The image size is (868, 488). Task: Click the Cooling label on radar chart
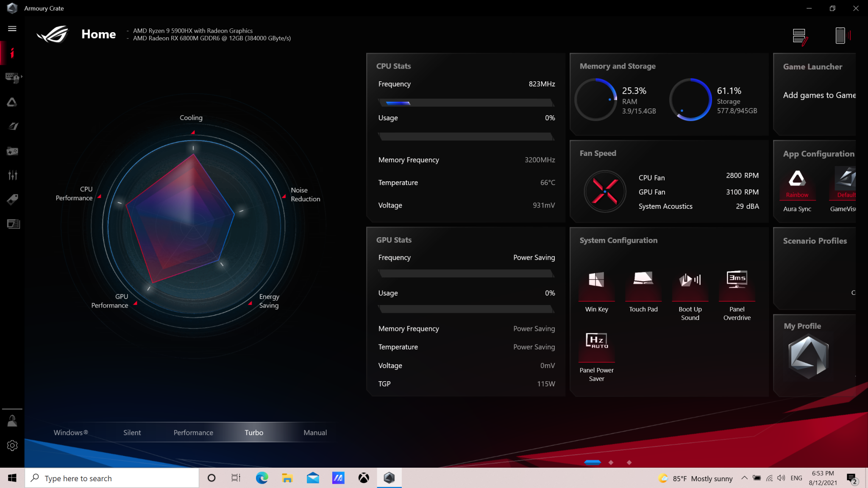191,118
